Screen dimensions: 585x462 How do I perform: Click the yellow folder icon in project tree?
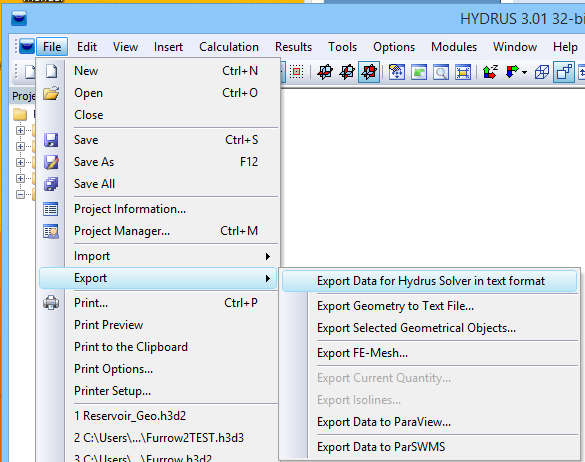20,114
